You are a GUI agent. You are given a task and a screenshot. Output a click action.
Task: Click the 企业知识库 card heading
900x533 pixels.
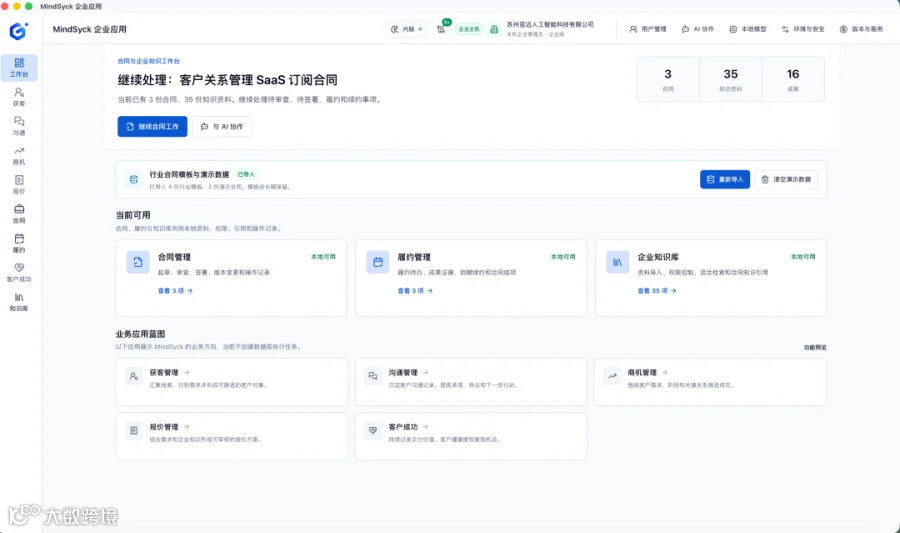tap(658, 257)
